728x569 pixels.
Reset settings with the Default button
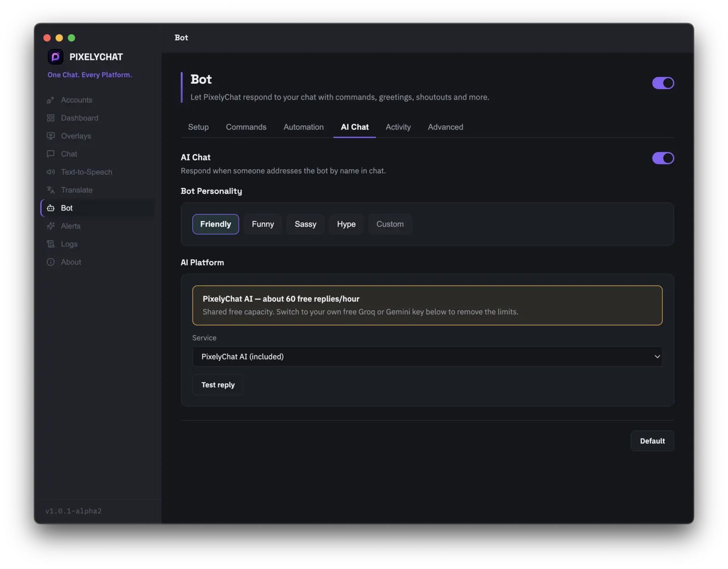652,441
